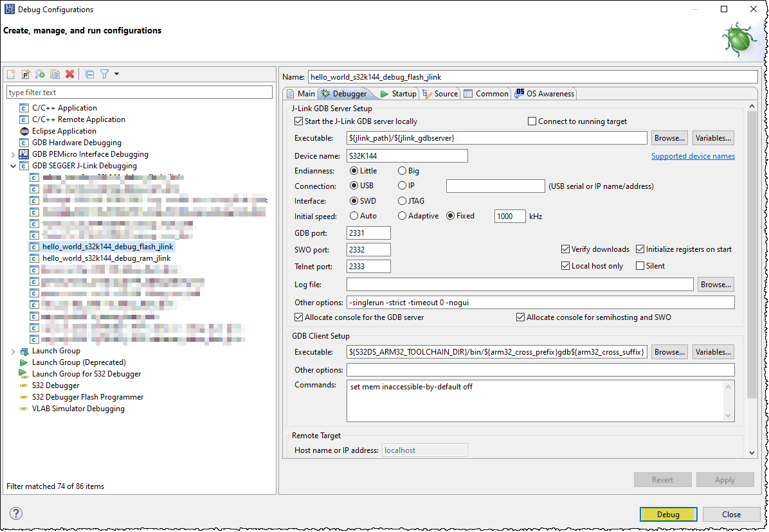Export the selected launch configuration
This screenshot has width=769, height=532.
pyautogui.click(x=40, y=74)
